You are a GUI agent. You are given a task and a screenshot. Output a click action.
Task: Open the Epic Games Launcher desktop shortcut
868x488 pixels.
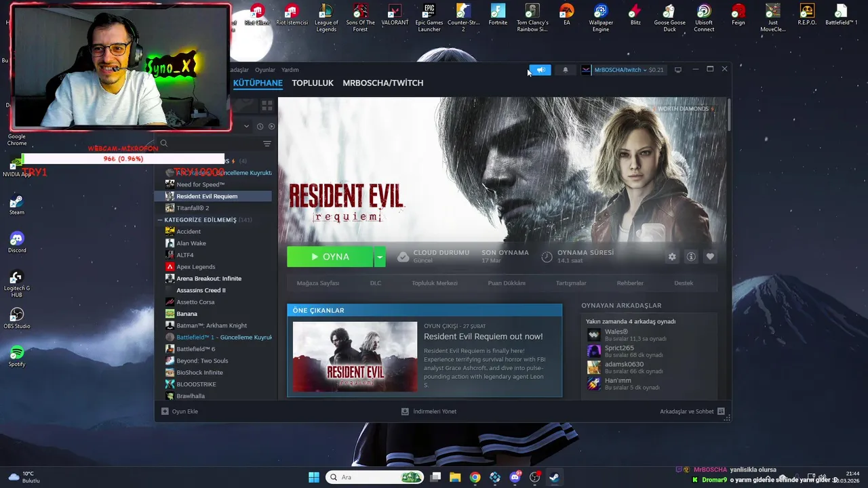[x=429, y=18]
